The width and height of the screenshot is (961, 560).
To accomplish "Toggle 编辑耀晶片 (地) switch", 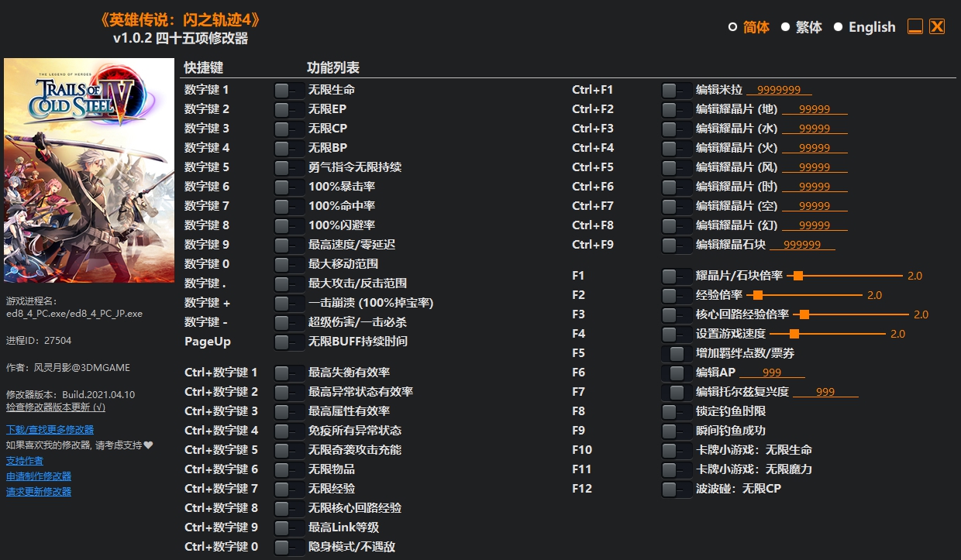I will point(677,109).
